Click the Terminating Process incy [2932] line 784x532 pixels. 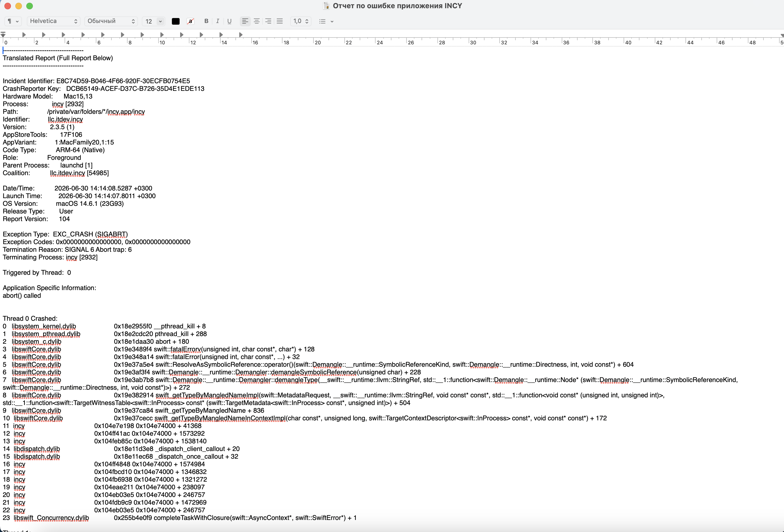[50, 258]
